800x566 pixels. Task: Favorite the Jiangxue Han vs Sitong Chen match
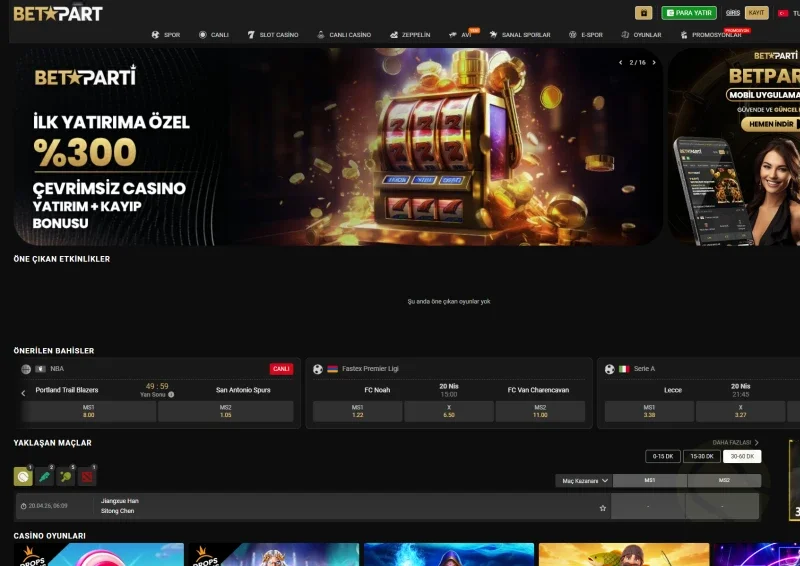(603, 508)
